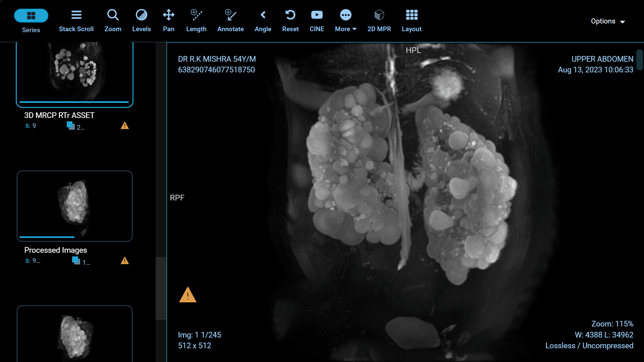
Task: Expand the More tools dropdown
Action: coord(345,20)
